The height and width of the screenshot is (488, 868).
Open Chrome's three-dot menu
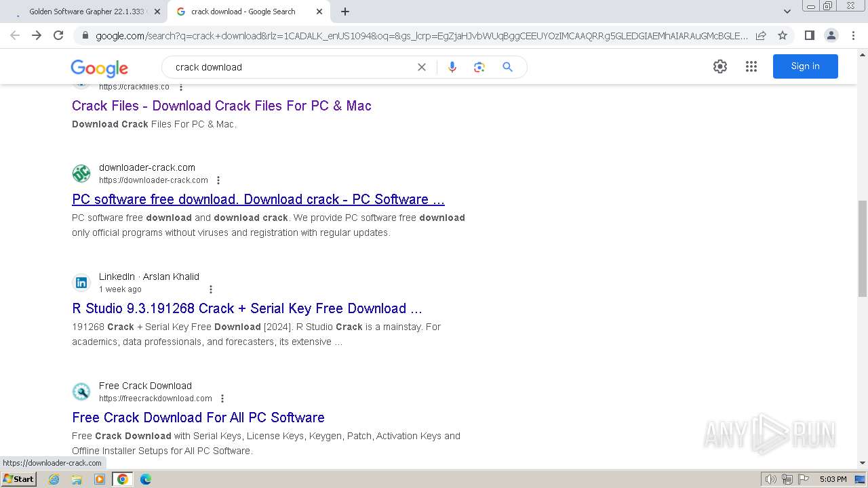pyautogui.click(x=853, y=35)
